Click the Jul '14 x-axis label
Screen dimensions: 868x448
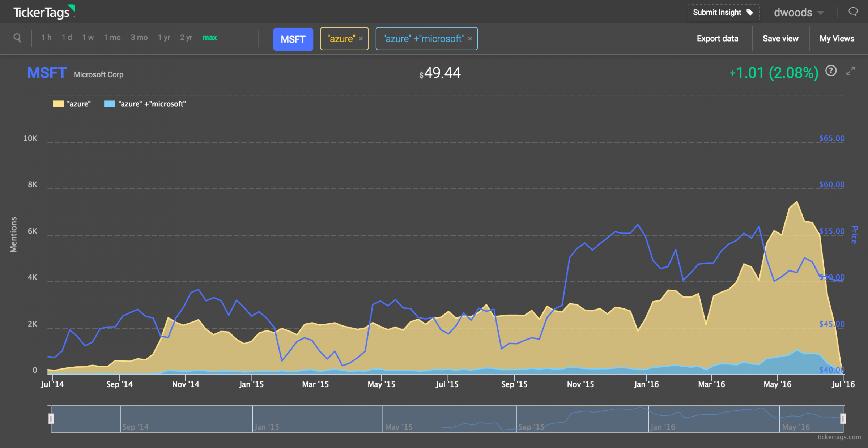(52, 384)
